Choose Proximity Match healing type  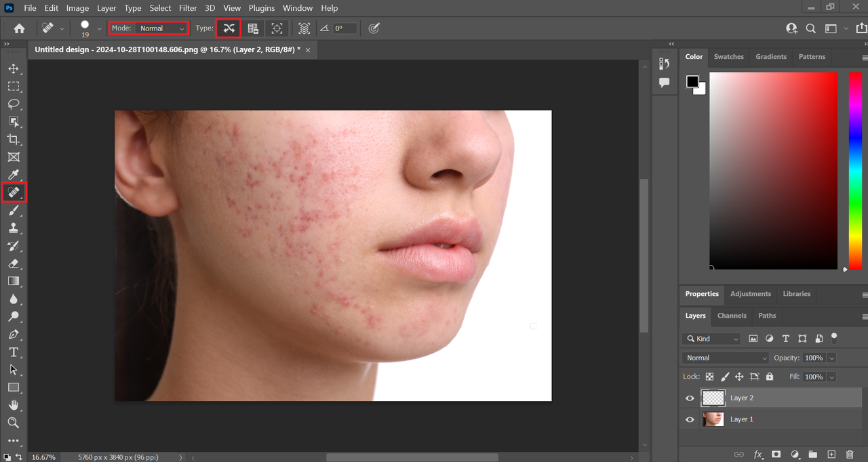277,28
